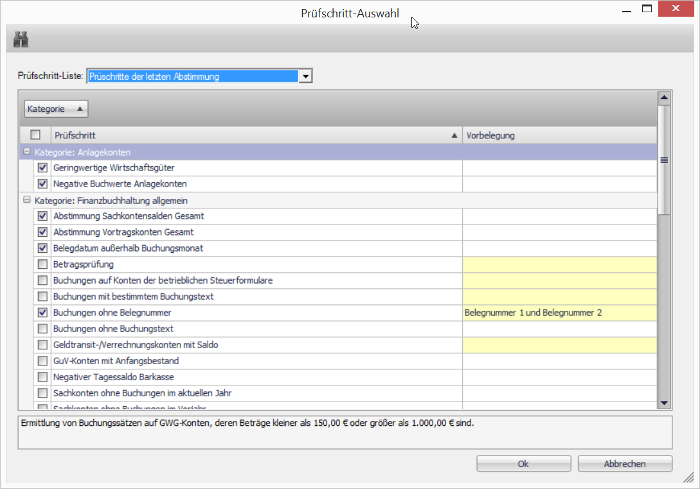700x489 pixels.
Task: Click Vorbelegung cell for Buchungen mit bestimmtem Buchungstext
Action: [x=559, y=297]
